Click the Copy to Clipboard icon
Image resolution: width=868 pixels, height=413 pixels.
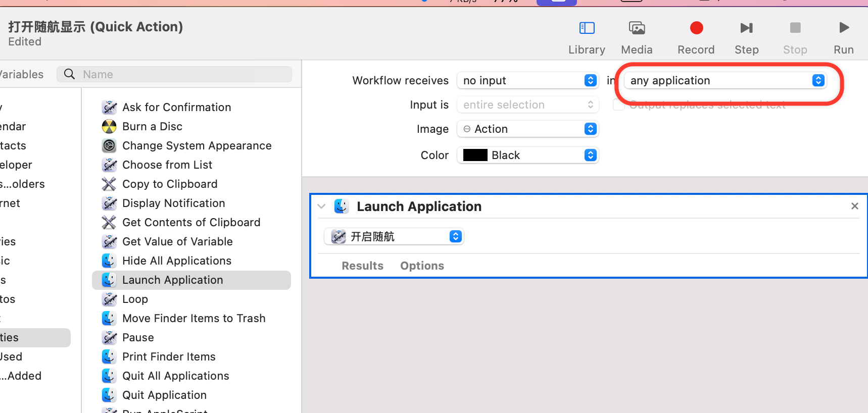pyautogui.click(x=109, y=184)
